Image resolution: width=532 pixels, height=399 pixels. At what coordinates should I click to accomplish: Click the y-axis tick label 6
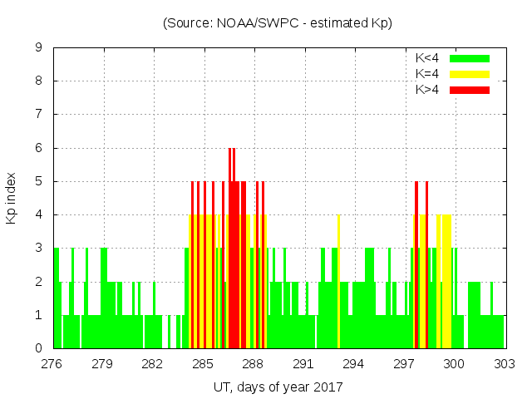coord(39,148)
